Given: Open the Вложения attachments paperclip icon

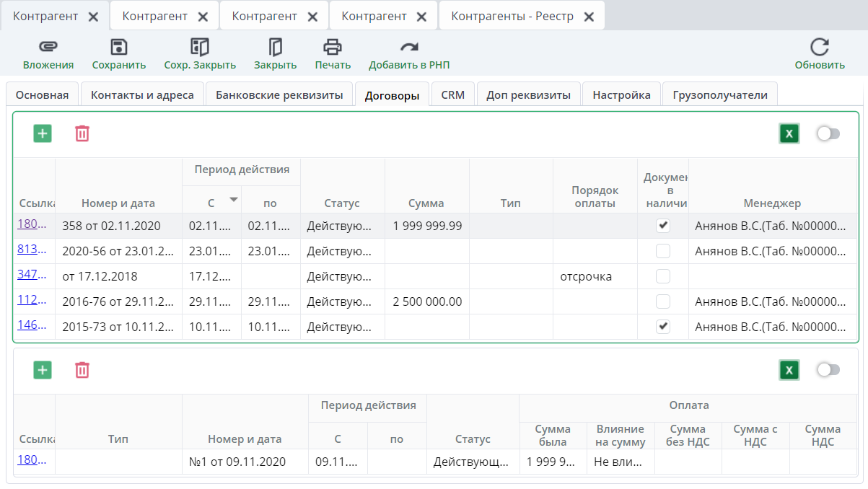Looking at the screenshot, I should tap(48, 48).
